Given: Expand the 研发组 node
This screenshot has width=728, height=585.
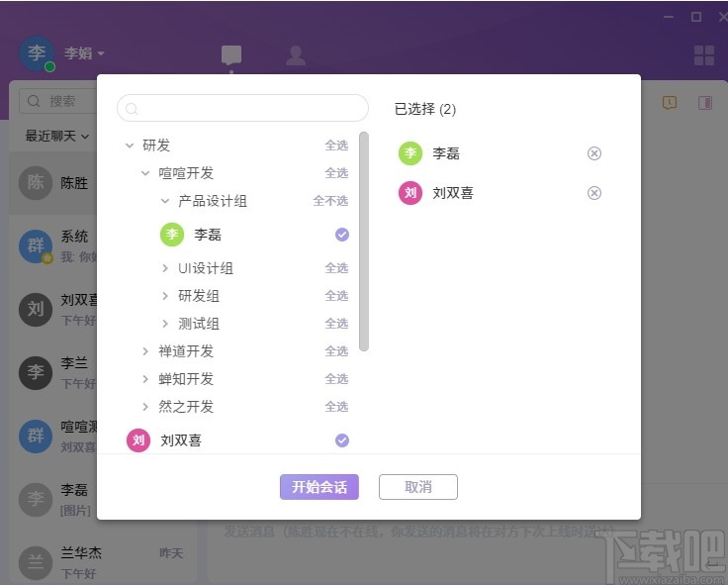Looking at the screenshot, I should pos(165,296).
